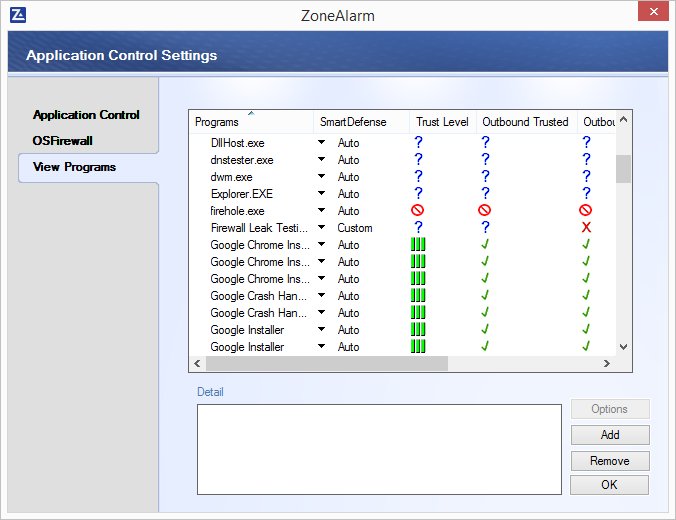Image resolution: width=676 pixels, height=520 pixels.
Task: Click the Outbound Trusted question mark for DllHost.exe
Action: [x=485, y=142]
